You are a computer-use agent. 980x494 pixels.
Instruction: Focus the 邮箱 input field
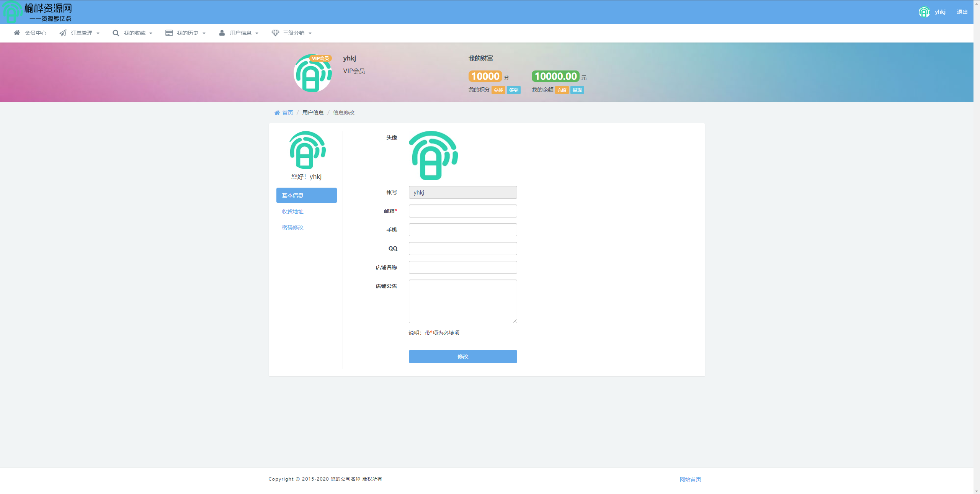click(x=463, y=211)
